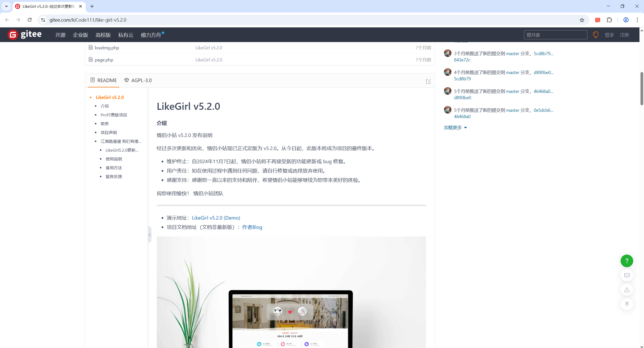The width and height of the screenshot is (644, 348).
Task: Open the tab search dropdown arrow
Action: tap(6, 6)
